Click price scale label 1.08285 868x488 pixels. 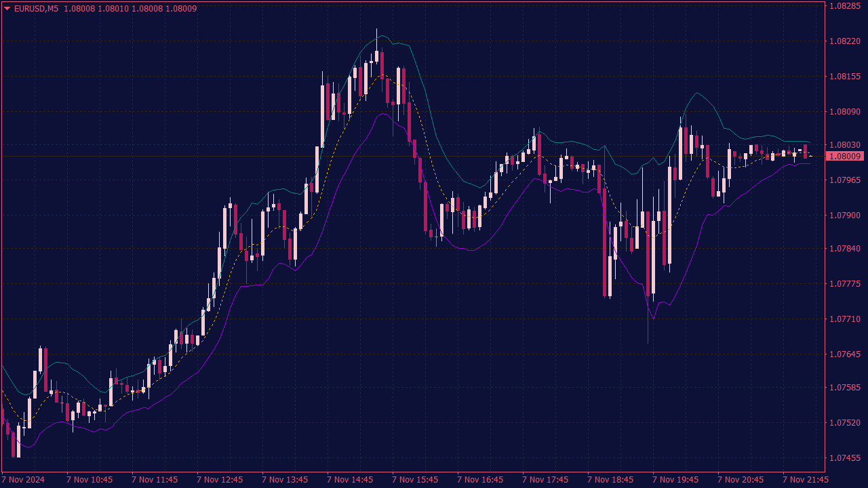tap(845, 5)
